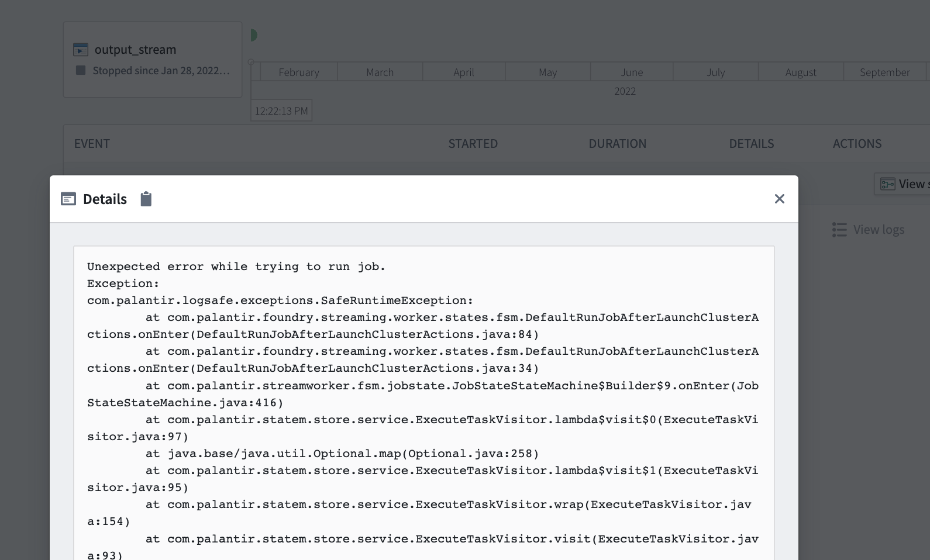Screen dimensions: 930x560
Task: Select the green marker on the timeline
Action: pyautogui.click(x=254, y=35)
